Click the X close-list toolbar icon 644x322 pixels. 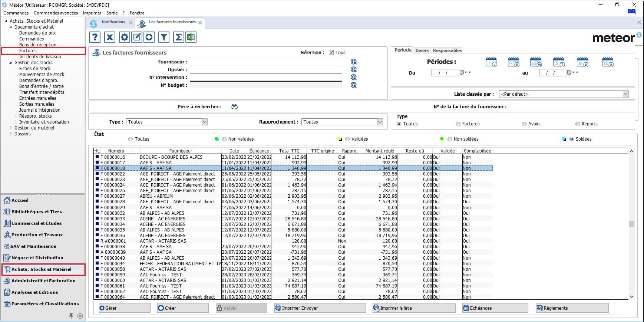110,37
